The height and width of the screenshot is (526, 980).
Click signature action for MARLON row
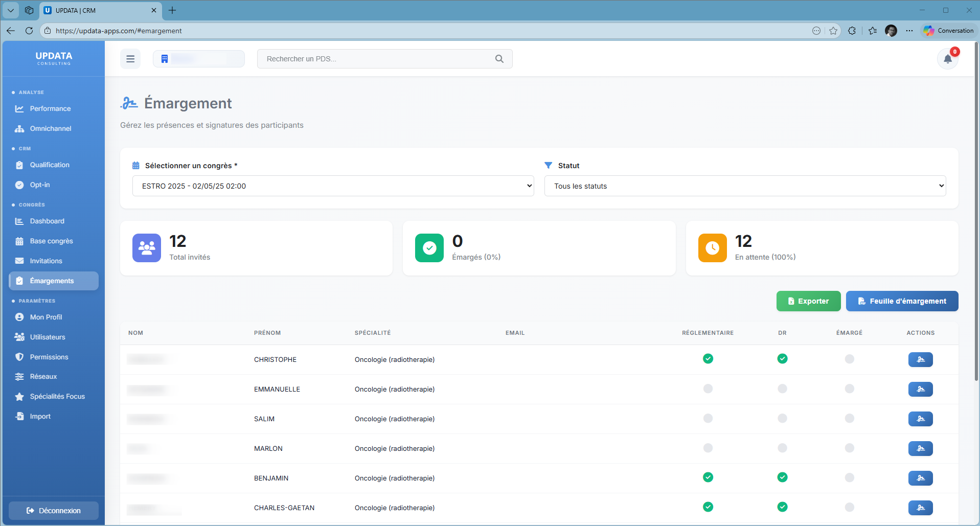(920, 448)
